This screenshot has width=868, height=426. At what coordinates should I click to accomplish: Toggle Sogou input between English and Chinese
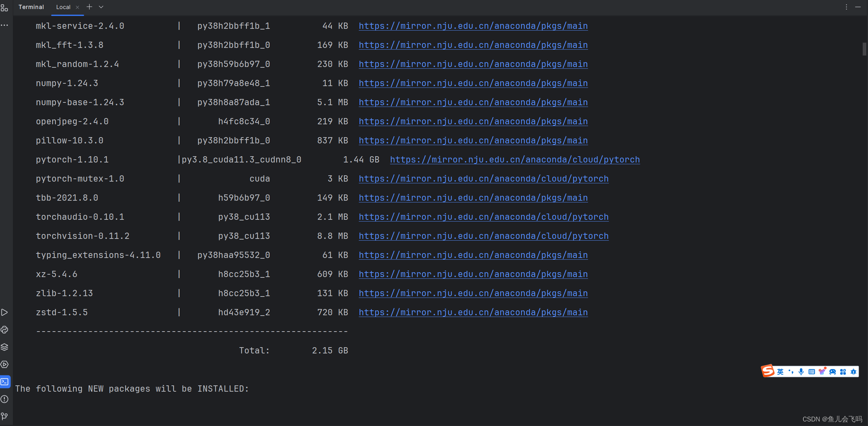click(780, 372)
